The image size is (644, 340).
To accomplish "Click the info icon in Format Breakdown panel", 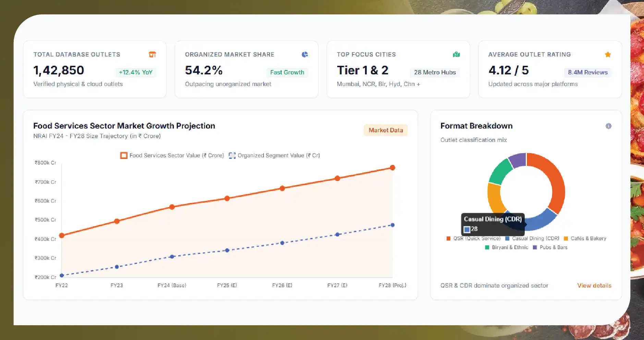I will pos(608,126).
